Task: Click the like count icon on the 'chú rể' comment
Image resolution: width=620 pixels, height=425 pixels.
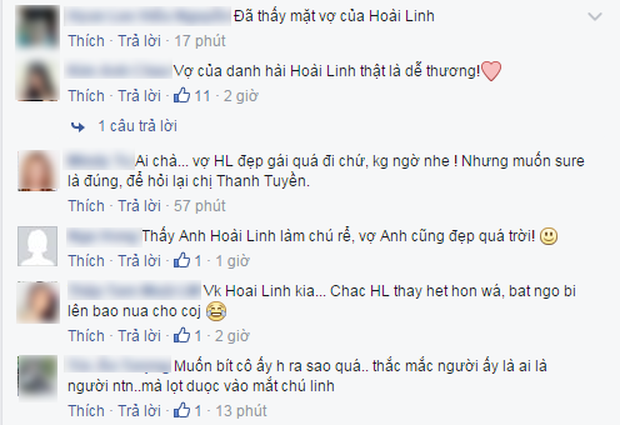Action: click(x=182, y=261)
